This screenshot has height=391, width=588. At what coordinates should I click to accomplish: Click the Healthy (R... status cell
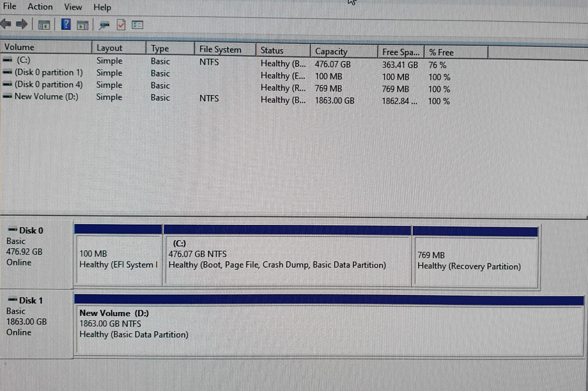(x=283, y=88)
